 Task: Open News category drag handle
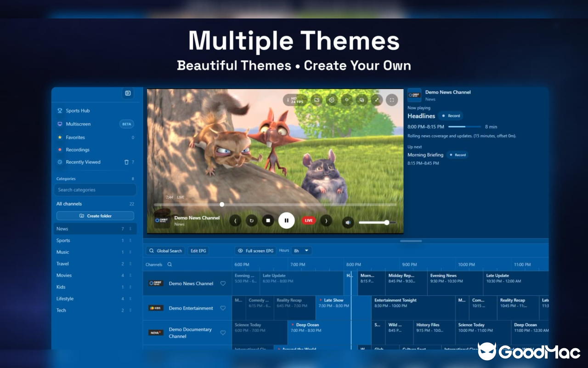tap(130, 229)
